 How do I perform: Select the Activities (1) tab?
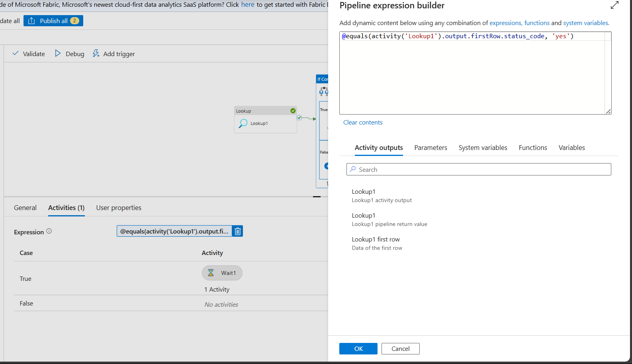coord(67,208)
